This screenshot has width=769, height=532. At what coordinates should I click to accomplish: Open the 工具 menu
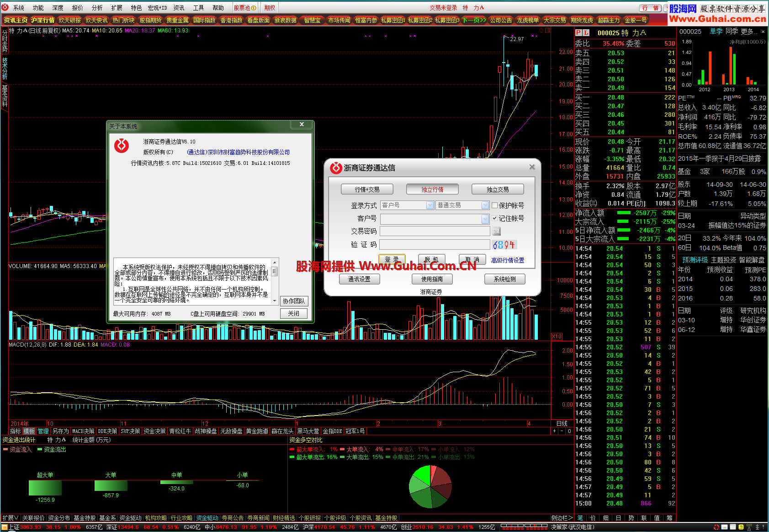coord(198,8)
